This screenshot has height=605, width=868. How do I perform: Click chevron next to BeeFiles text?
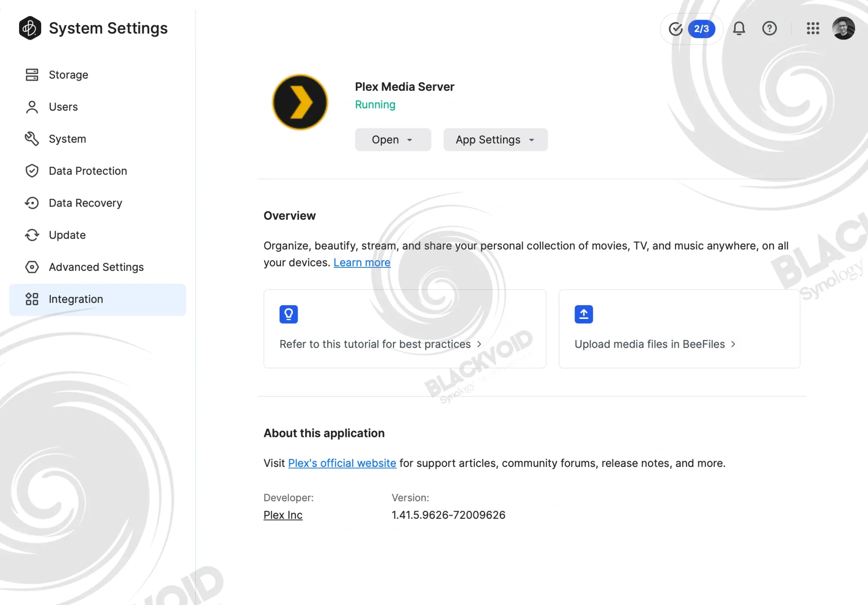(x=733, y=344)
